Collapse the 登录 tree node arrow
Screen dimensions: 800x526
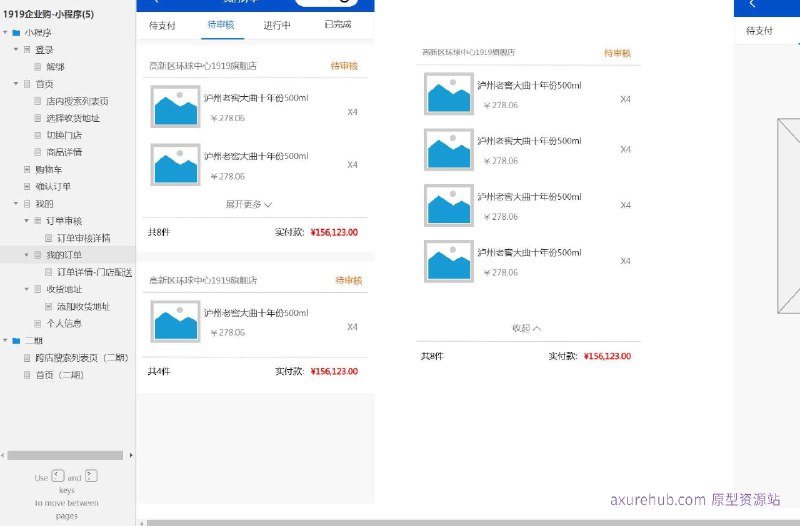(16, 49)
